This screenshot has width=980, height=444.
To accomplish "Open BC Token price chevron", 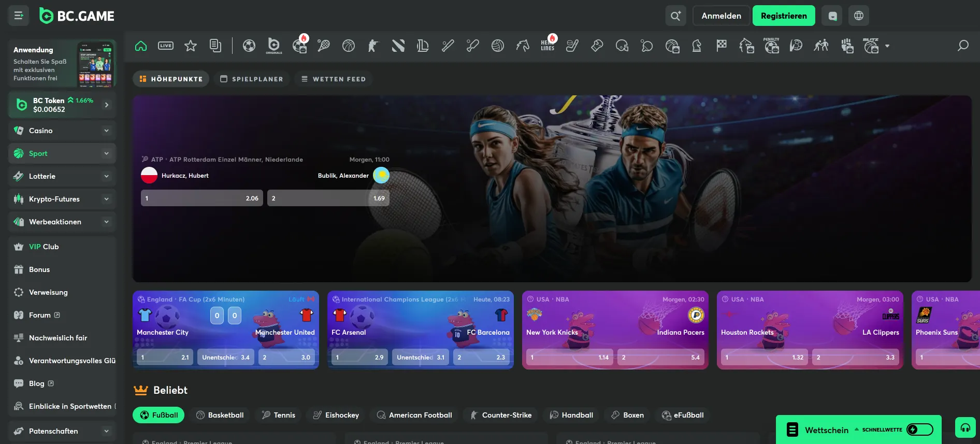I will click(x=107, y=105).
